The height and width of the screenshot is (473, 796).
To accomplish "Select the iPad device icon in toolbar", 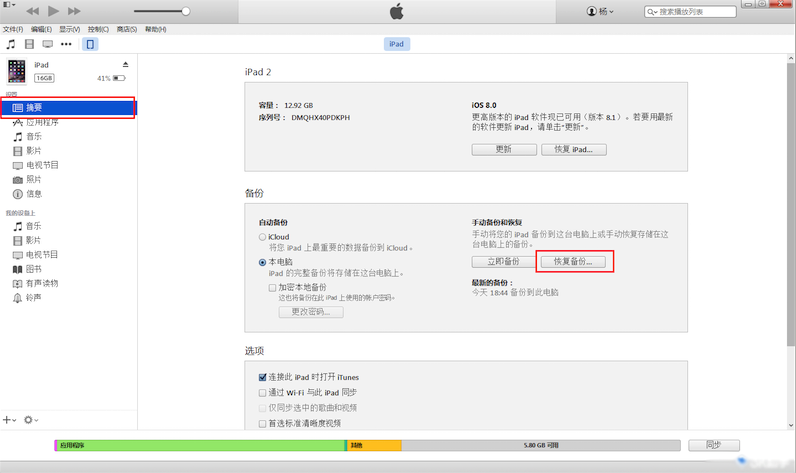I will click(90, 44).
